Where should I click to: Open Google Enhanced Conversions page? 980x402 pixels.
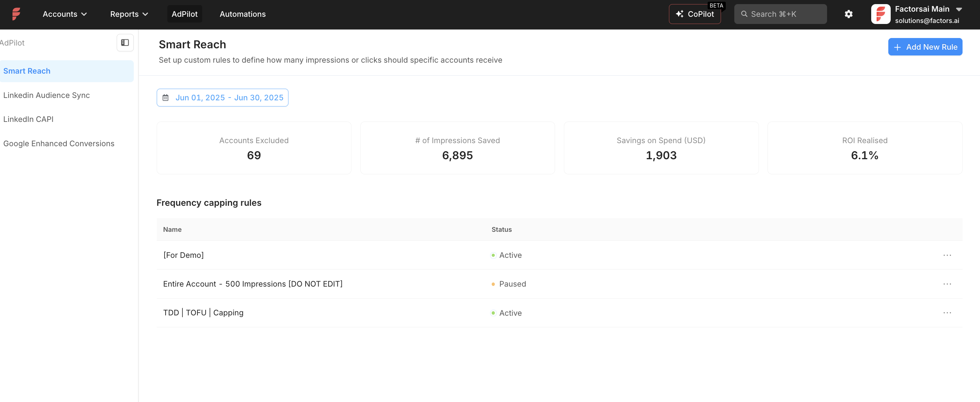[59, 143]
